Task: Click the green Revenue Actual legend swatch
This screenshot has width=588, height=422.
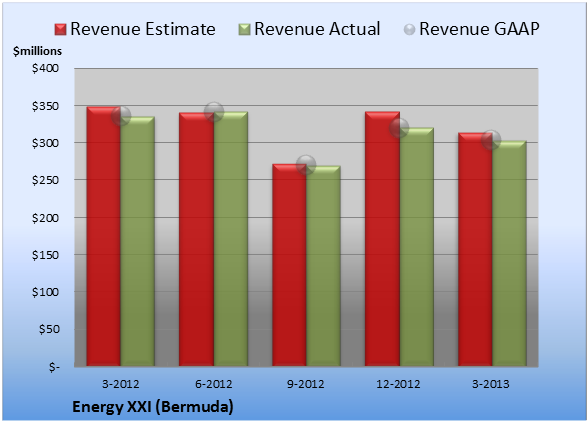Action: point(244,30)
